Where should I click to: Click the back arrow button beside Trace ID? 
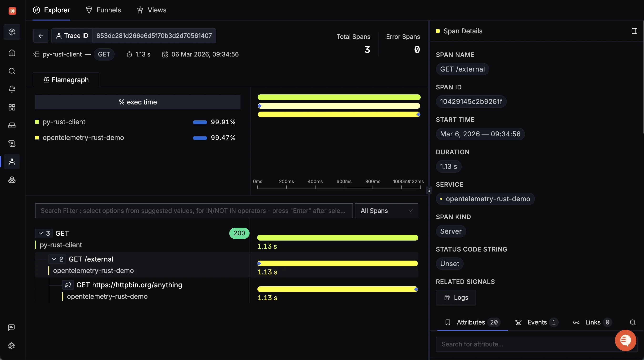coord(41,36)
